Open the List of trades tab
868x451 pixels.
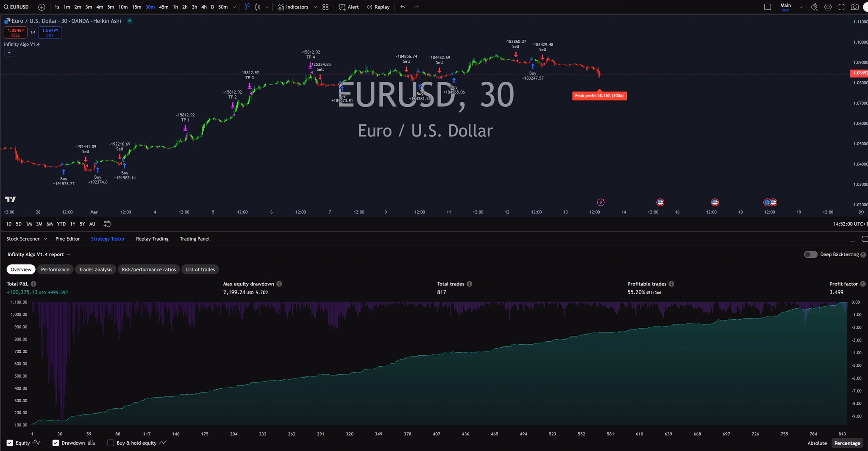tap(200, 270)
